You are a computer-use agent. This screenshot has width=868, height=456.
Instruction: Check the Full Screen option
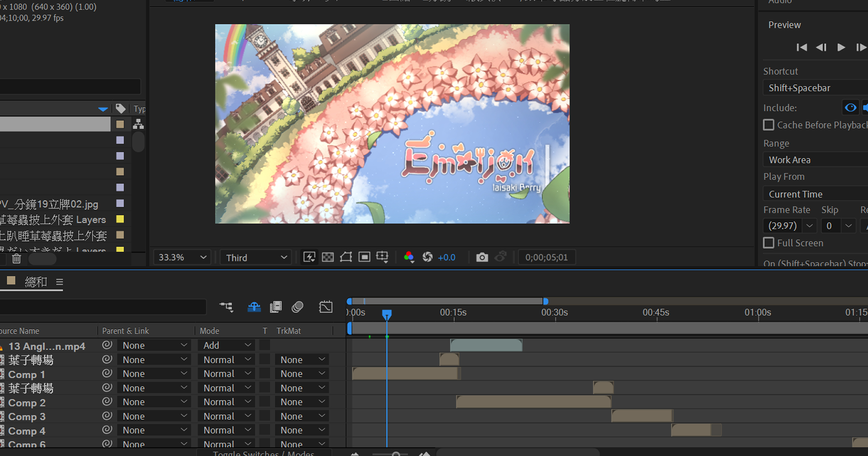pyautogui.click(x=769, y=243)
